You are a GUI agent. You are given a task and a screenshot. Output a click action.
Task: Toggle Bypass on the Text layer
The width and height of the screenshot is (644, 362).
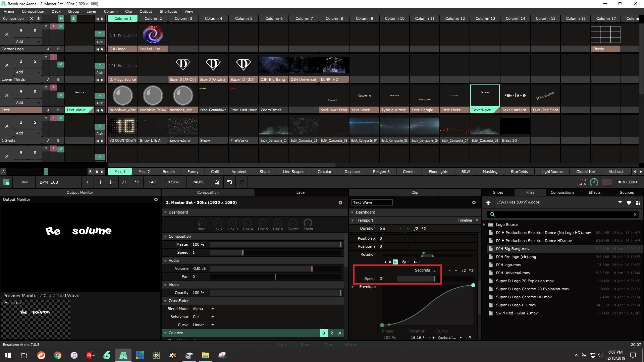click(x=21, y=92)
